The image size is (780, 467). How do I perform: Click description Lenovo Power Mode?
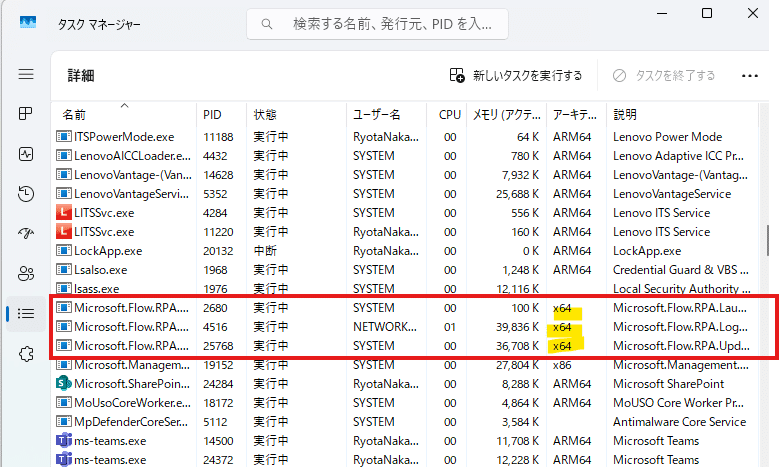point(668,137)
